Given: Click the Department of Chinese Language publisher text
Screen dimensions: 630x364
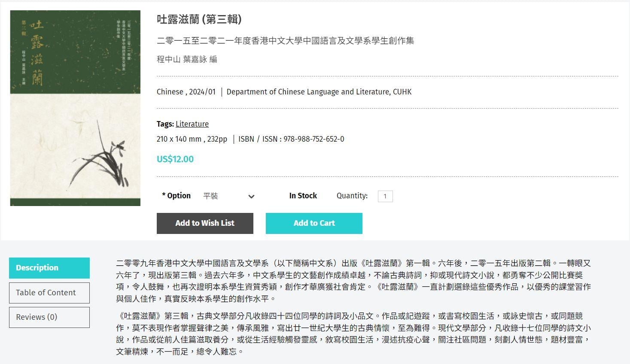Looking at the screenshot, I should pos(319,92).
